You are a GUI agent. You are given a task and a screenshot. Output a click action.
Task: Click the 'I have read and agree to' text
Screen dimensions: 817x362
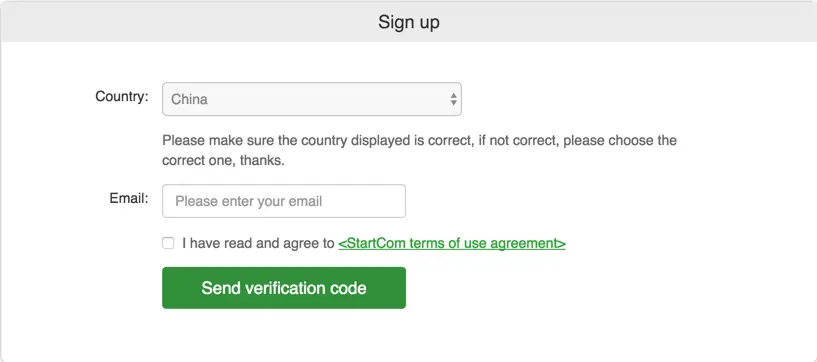pos(258,243)
